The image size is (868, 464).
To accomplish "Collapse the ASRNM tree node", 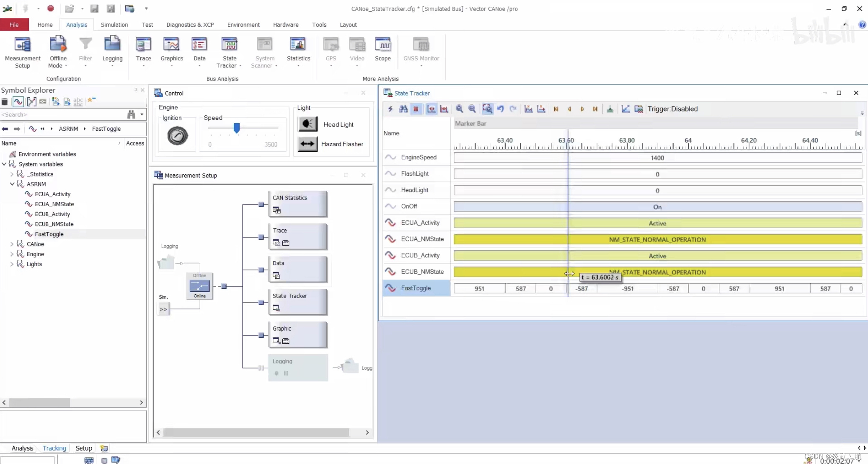I will pos(12,184).
